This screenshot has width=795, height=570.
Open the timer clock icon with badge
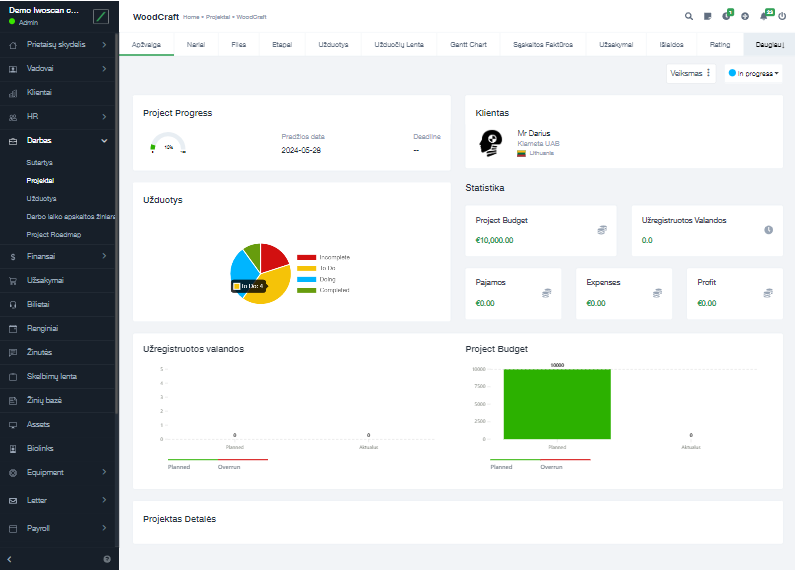point(726,17)
